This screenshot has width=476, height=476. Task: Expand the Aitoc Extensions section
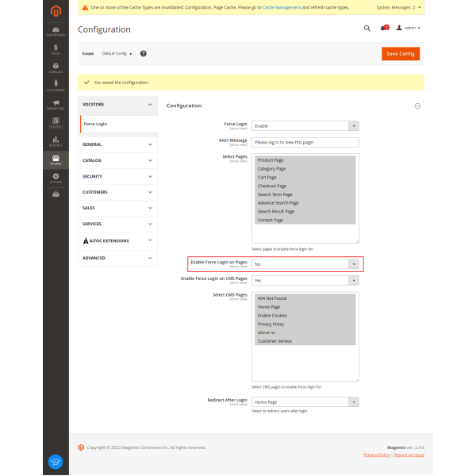tap(117, 240)
